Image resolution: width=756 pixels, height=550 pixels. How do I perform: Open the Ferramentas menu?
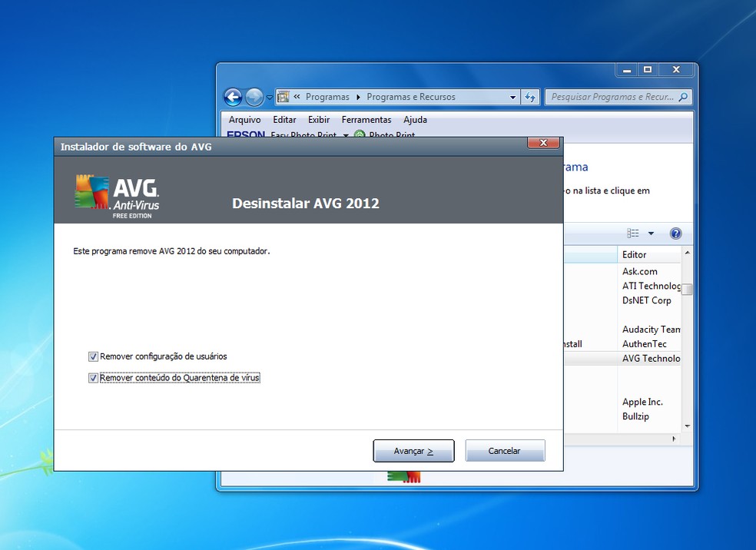click(x=366, y=120)
